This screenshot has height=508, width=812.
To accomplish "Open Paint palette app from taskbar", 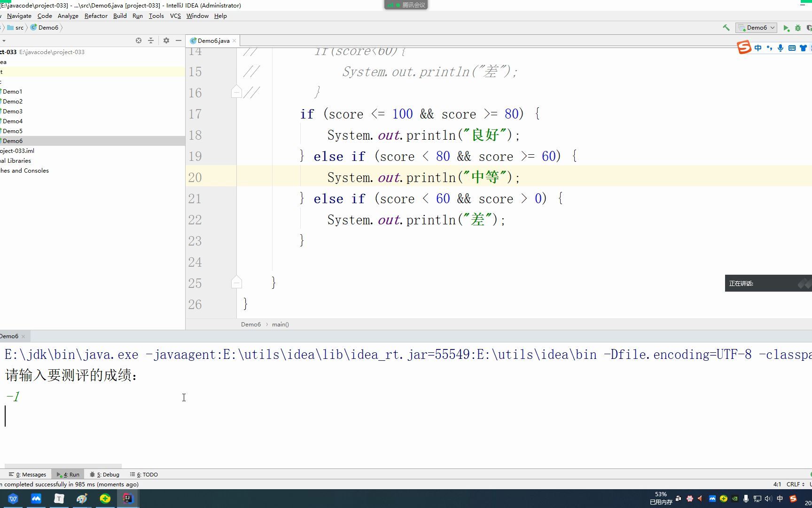I will 82,499.
